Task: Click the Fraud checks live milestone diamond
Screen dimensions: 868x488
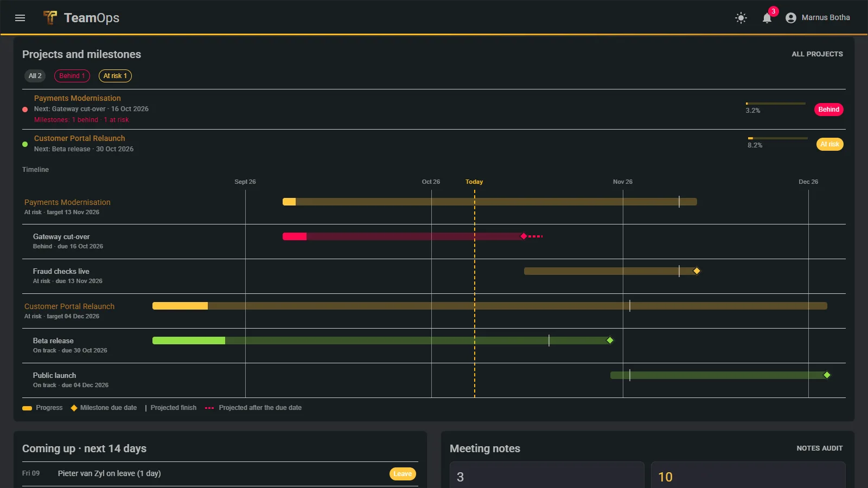Action: [697, 271]
